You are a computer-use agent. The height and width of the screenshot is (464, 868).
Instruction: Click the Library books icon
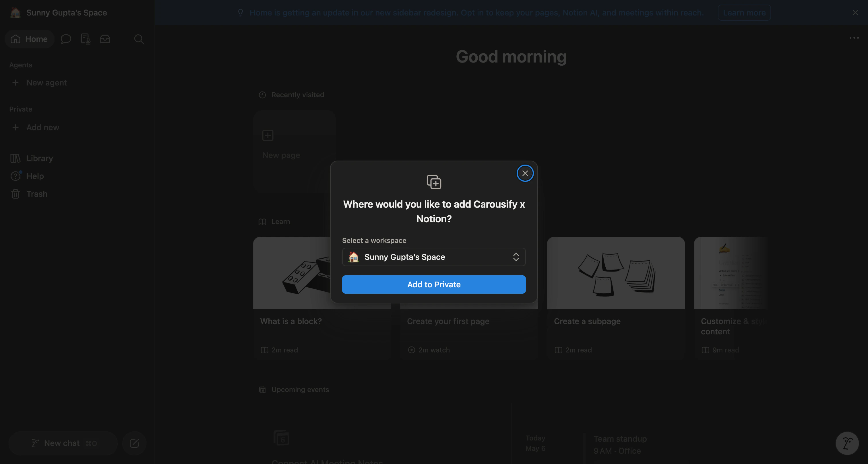tap(15, 158)
